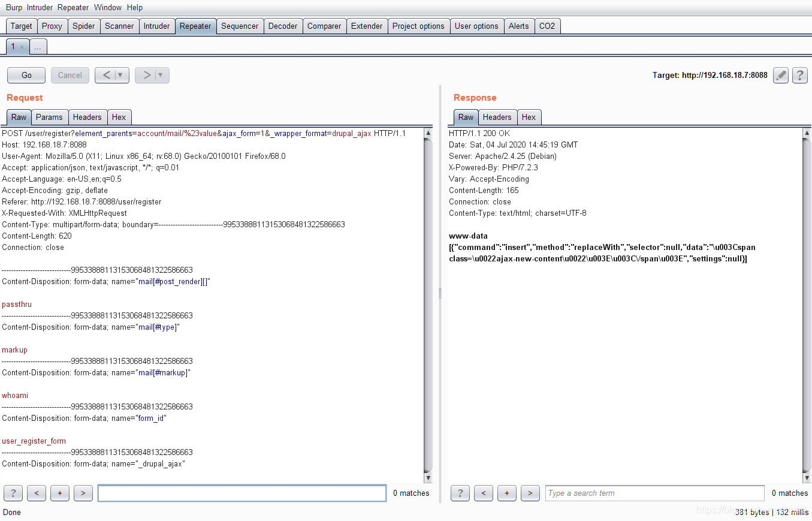This screenshot has width=812, height=521.
Task: Show request Hex view
Action: pyautogui.click(x=119, y=117)
